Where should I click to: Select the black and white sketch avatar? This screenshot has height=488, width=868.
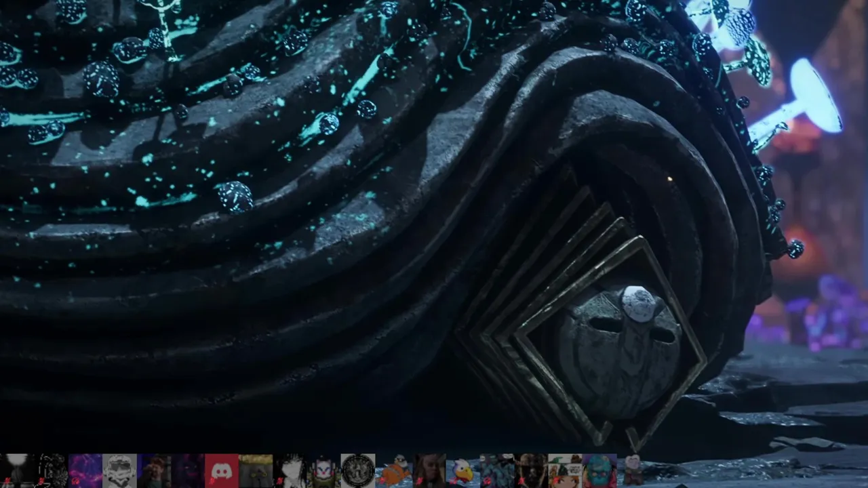(x=51, y=471)
